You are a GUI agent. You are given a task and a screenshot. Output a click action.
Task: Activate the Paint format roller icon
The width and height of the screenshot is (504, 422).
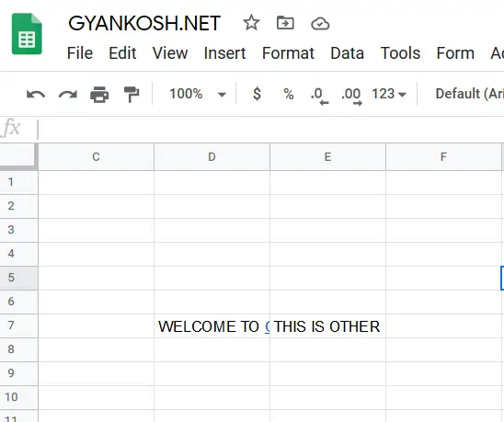[x=132, y=95]
